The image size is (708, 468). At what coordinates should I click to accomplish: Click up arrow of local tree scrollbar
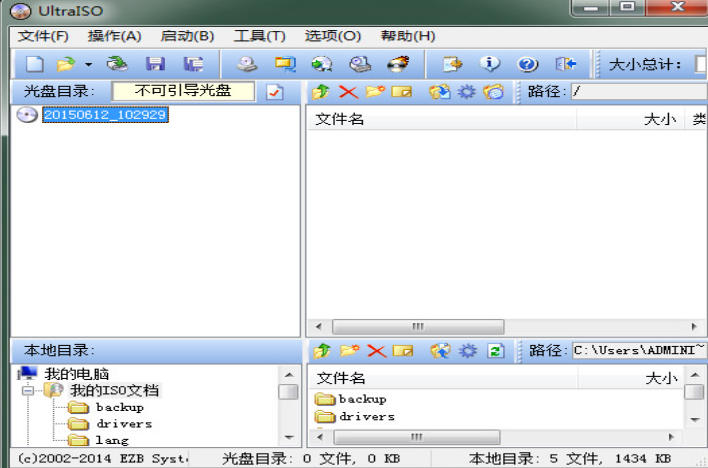coord(289,375)
